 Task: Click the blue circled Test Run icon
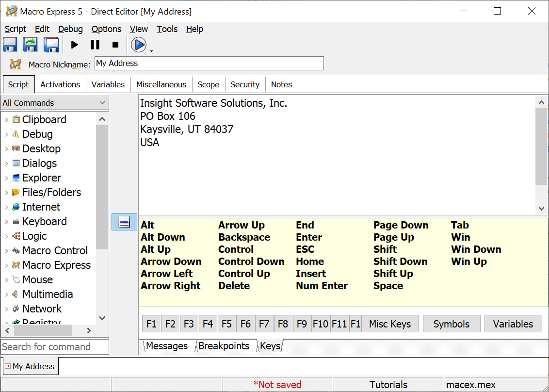(x=139, y=45)
